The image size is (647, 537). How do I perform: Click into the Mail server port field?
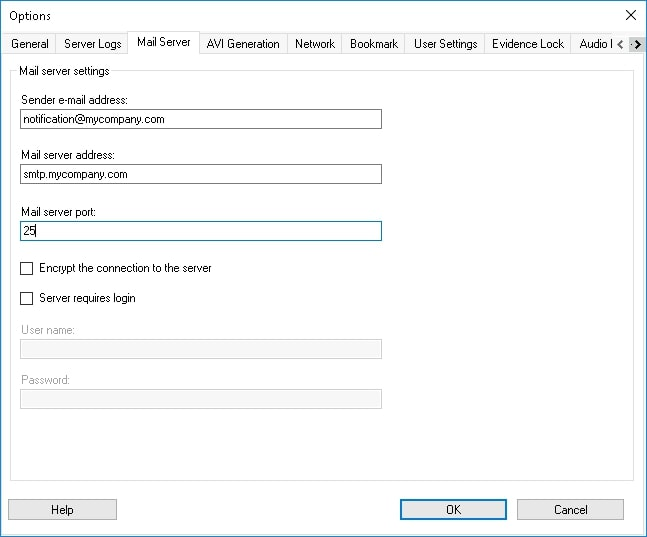201,231
